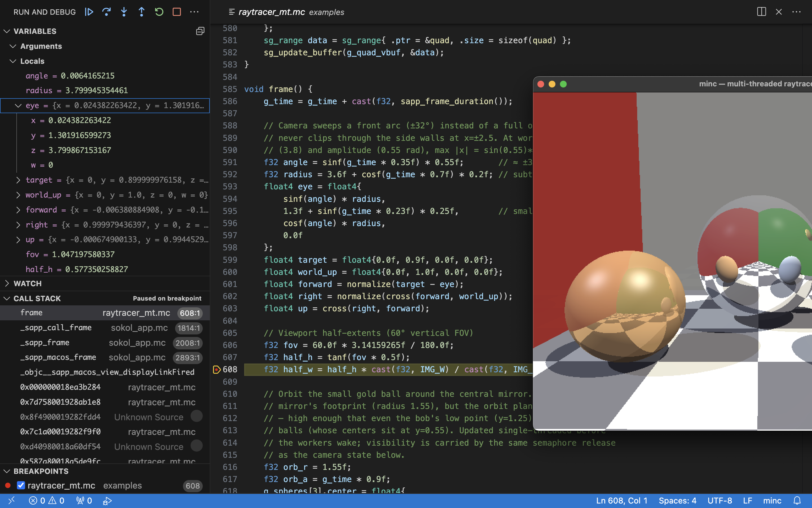Screen dimensions: 812x508
Task: Expand the WATCH section
Action: 7,284
